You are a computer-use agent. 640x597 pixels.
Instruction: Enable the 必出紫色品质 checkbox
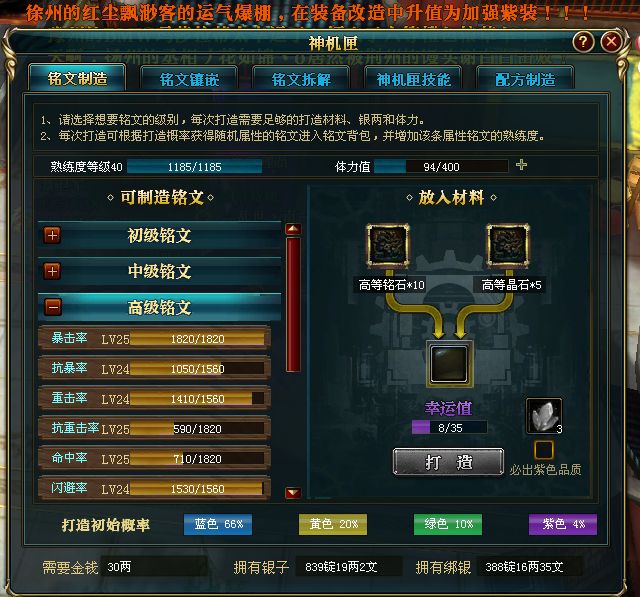point(544,450)
